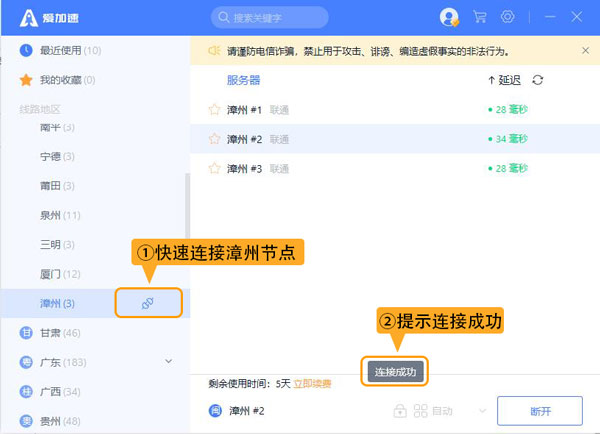Open 最近使用 clock icon entry

pyautogui.click(x=26, y=51)
